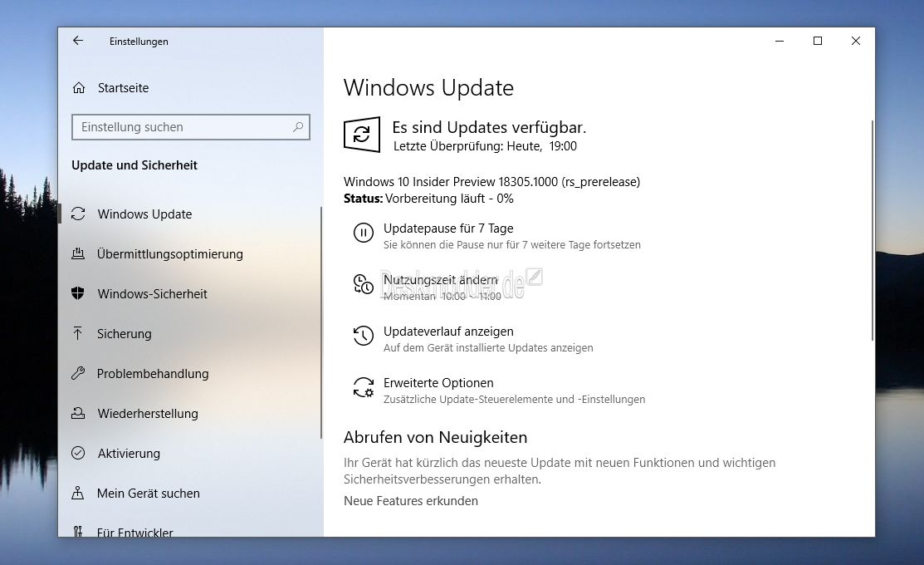The height and width of the screenshot is (565, 924).
Task: Click the large update status refresh icon
Action: click(x=362, y=135)
